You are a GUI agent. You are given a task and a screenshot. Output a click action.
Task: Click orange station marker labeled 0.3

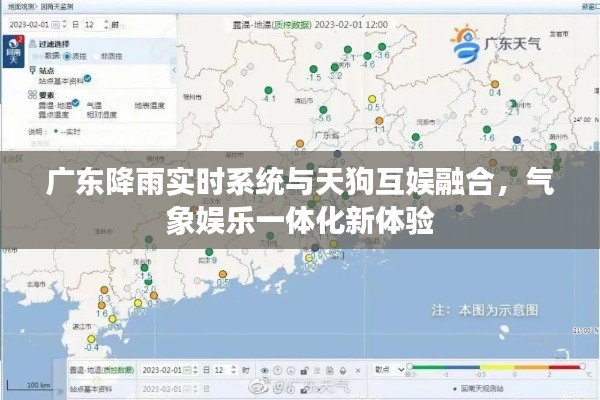click(x=104, y=290)
